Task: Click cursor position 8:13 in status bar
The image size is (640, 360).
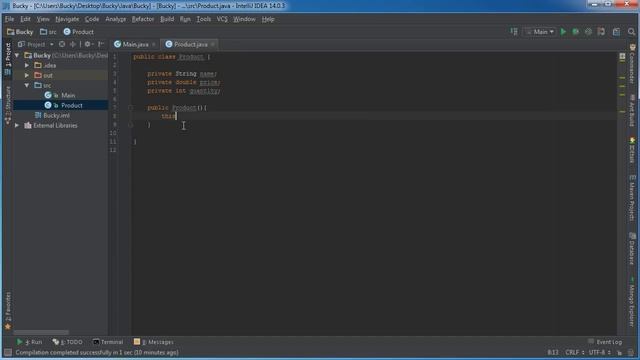Action: [553, 352]
